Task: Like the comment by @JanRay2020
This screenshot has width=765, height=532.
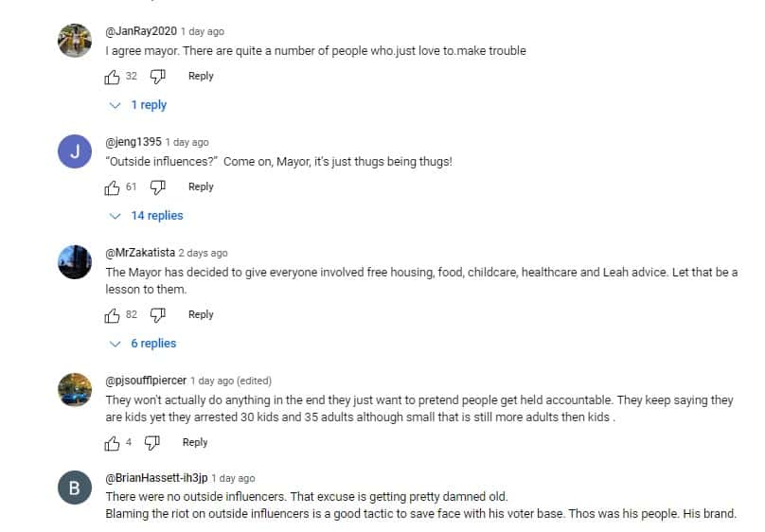Action: (113, 77)
